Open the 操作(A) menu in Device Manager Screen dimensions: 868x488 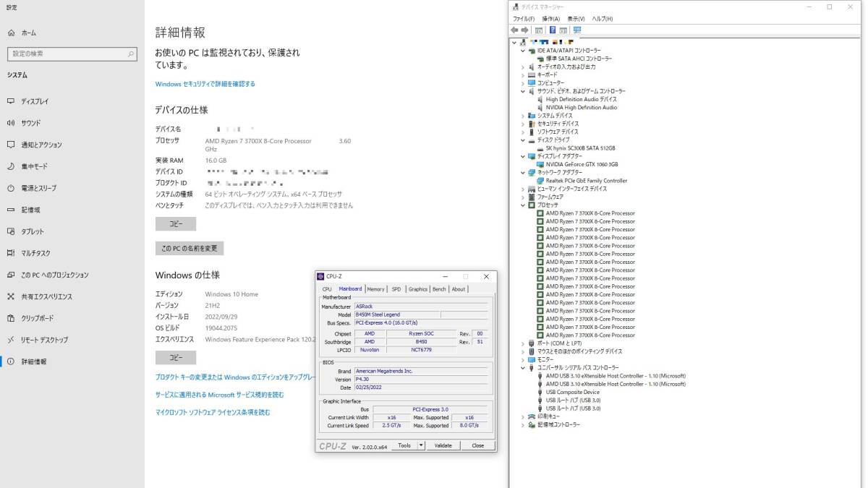551,19
